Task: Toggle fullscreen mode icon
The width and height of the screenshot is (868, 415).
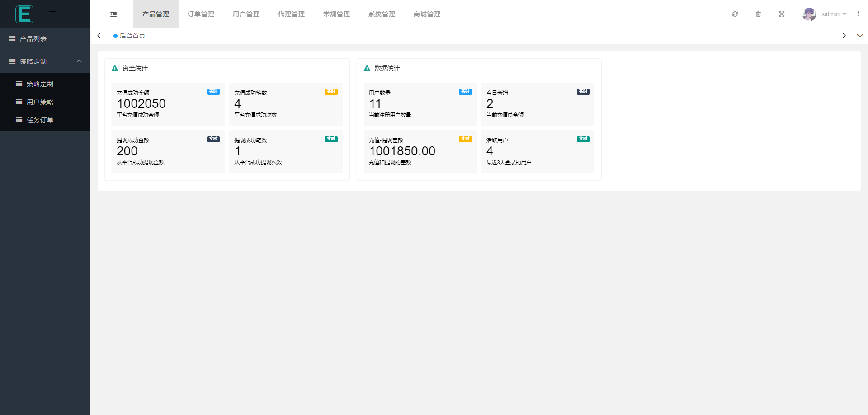Action: [x=781, y=14]
